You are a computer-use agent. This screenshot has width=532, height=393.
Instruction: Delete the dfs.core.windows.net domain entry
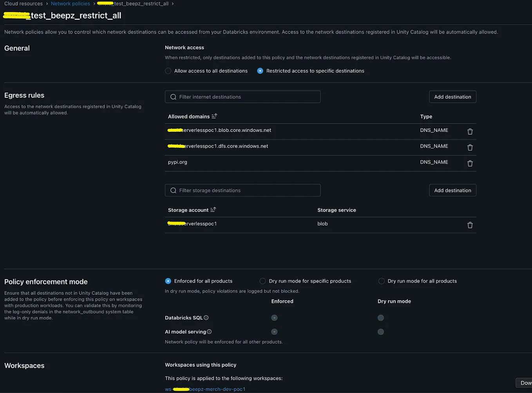click(x=470, y=148)
